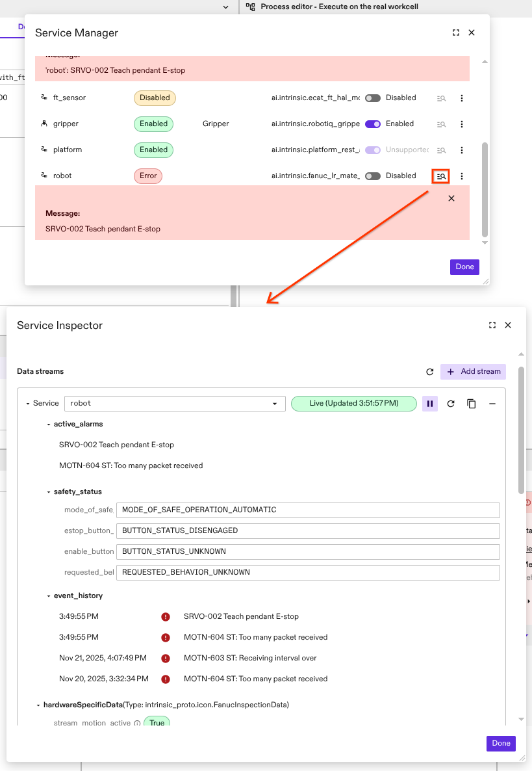Image resolution: width=532 pixels, height=771 pixels.
Task: Dismiss the SRVO-002 error message
Action: point(451,198)
